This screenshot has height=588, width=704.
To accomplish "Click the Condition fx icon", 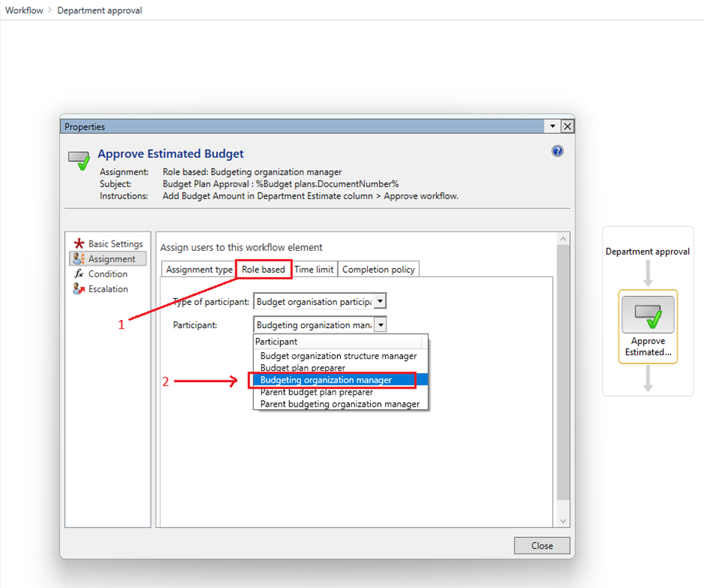I will 79,273.
